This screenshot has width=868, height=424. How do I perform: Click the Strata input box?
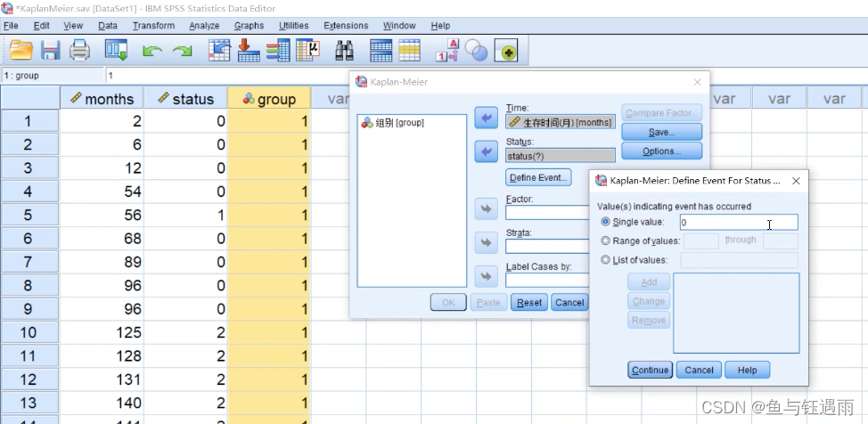pos(547,247)
